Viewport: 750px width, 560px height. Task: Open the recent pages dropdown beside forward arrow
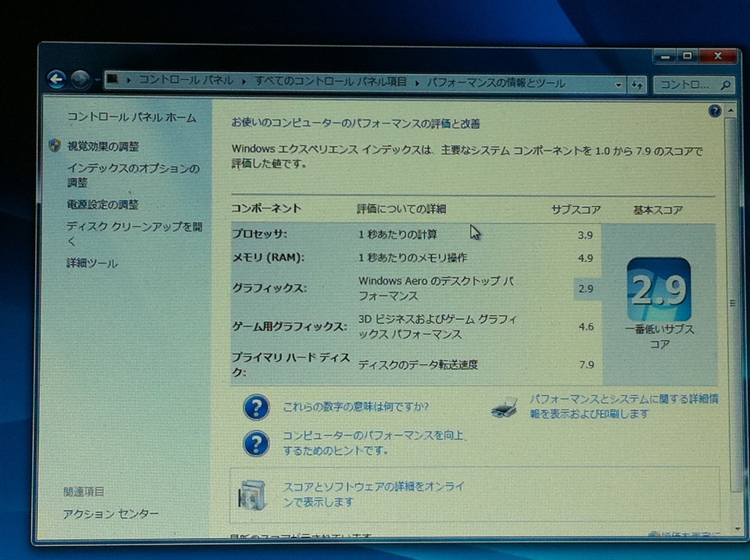pyautogui.click(x=97, y=81)
